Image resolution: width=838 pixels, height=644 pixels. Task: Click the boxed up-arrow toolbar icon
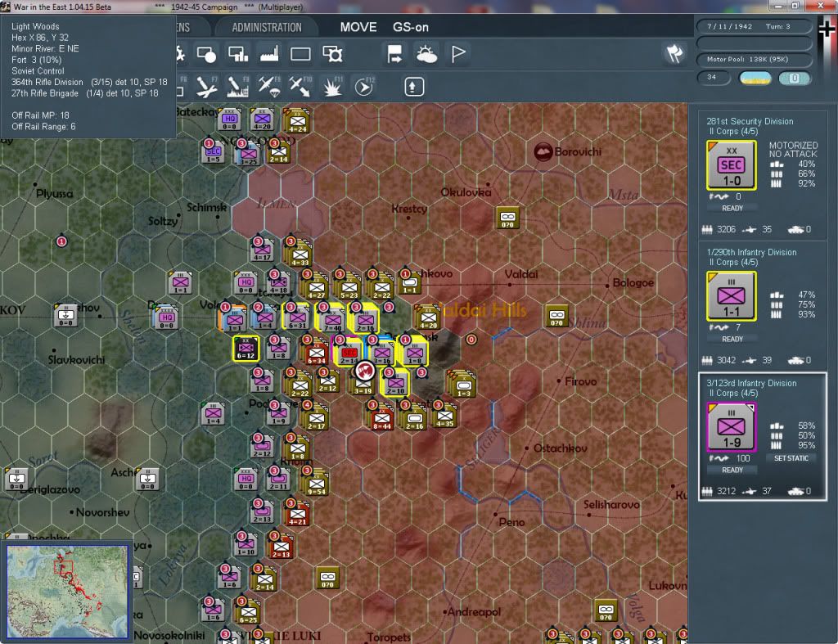tap(413, 87)
